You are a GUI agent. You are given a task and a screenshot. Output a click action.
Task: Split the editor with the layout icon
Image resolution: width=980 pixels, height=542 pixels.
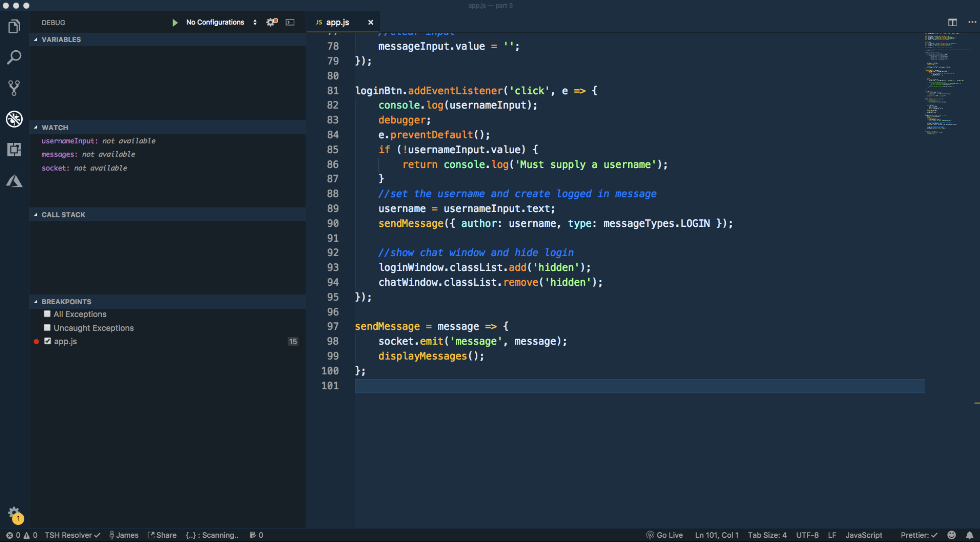pyautogui.click(x=953, y=22)
